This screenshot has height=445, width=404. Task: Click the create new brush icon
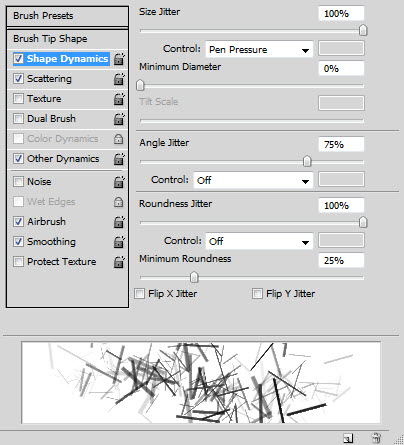pyautogui.click(x=348, y=438)
